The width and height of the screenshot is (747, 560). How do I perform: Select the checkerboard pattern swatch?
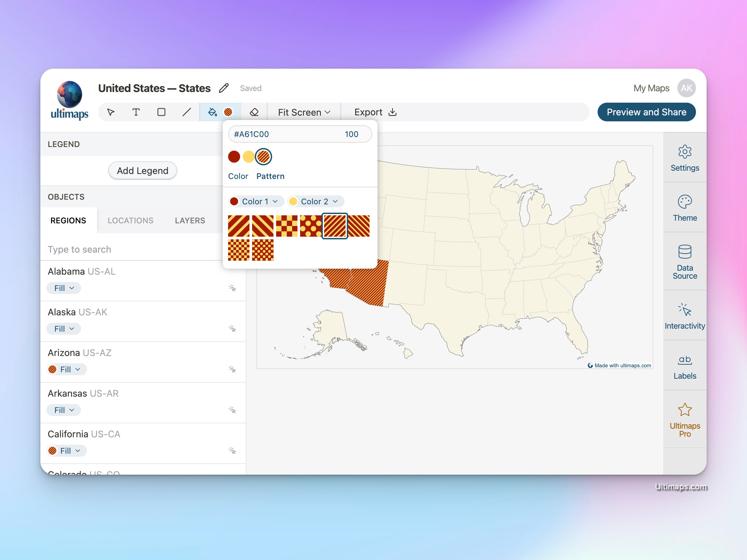click(x=287, y=226)
